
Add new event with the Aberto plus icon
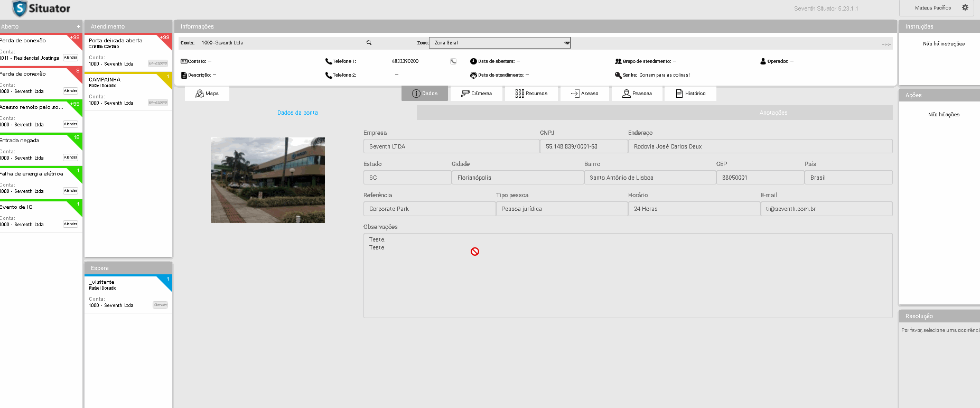pos(79,26)
